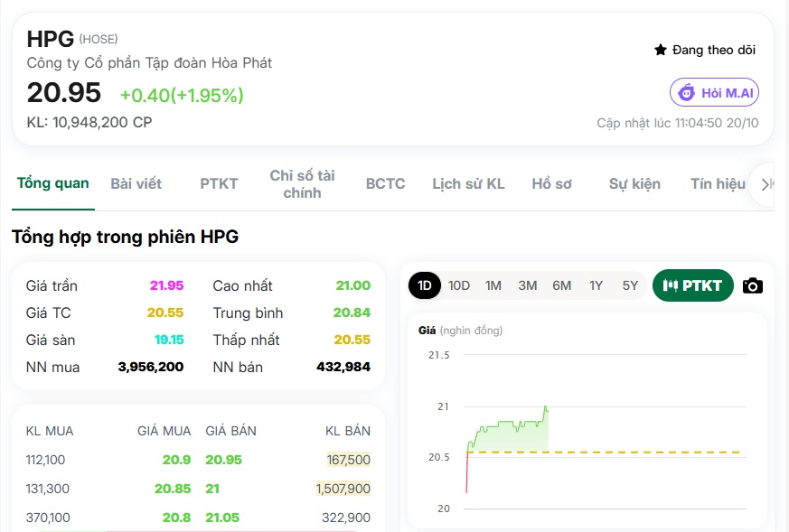This screenshot has height=532, width=789.
Task: Click the highest price value 21.00
Action: pyautogui.click(x=353, y=285)
